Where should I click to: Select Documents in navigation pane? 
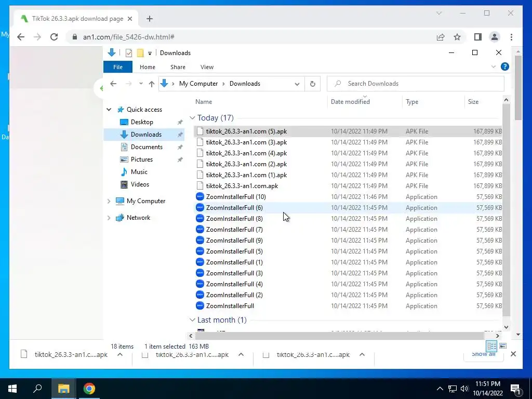[147, 147]
